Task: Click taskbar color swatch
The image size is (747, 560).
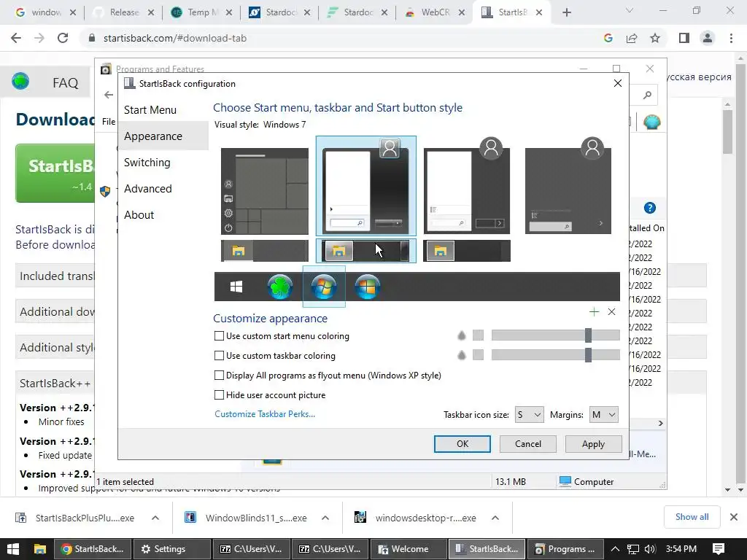Action: (478, 355)
